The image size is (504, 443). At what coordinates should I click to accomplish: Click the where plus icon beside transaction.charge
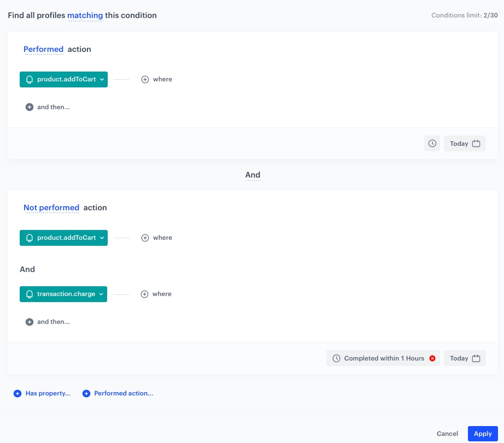click(x=145, y=294)
